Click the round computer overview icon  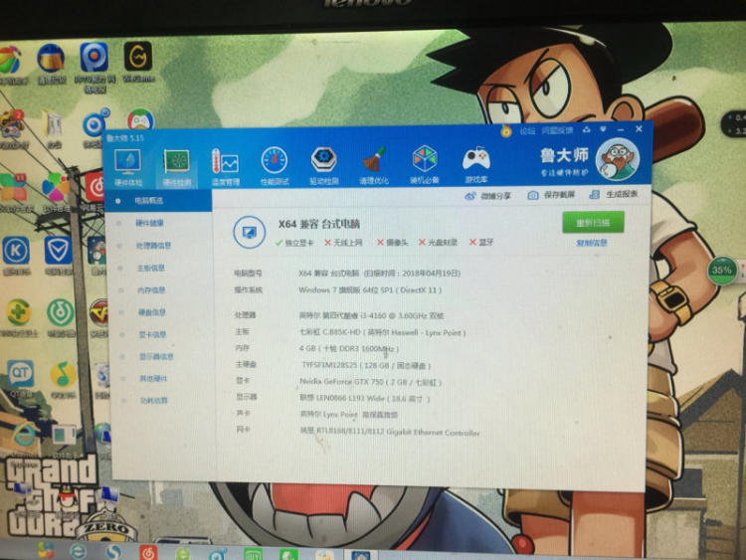click(249, 232)
